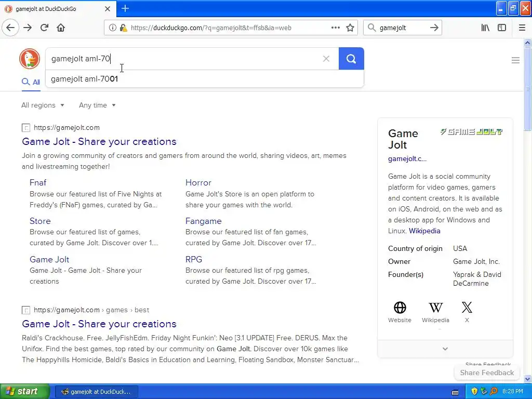The width and height of the screenshot is (532, 399).
Task: Click the 8:28 PM taskbar clock
Action: pos(512,392)
